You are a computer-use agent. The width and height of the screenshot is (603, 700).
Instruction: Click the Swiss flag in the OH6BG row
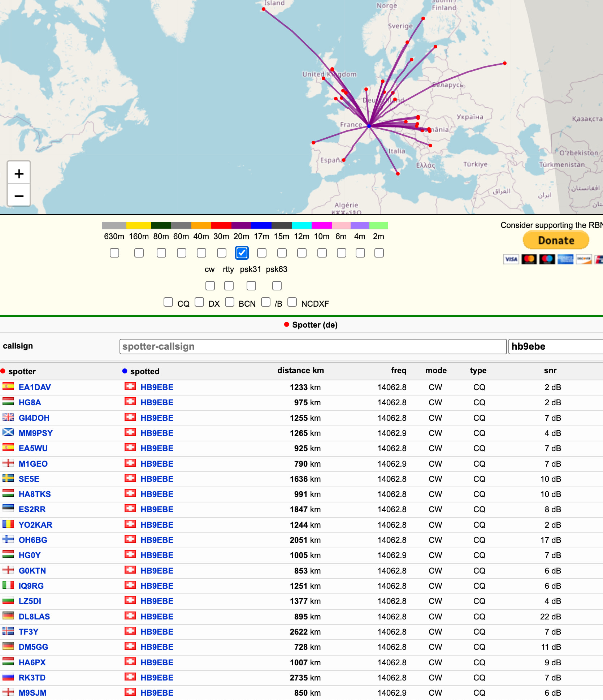pyautogui.click(x=130, y=540)
